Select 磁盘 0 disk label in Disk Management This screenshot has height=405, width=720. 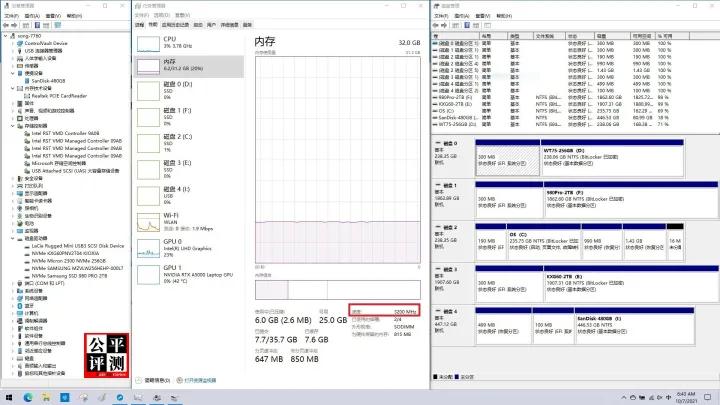click(452, 144)
